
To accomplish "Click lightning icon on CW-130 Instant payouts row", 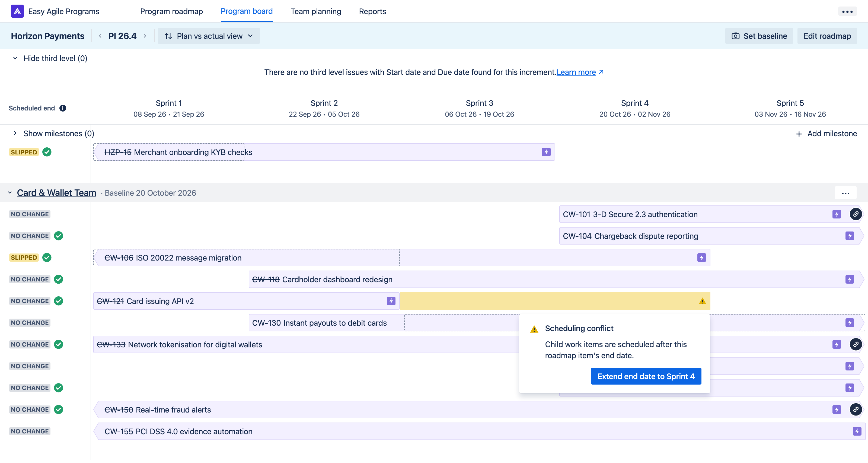I will (850, 323).
